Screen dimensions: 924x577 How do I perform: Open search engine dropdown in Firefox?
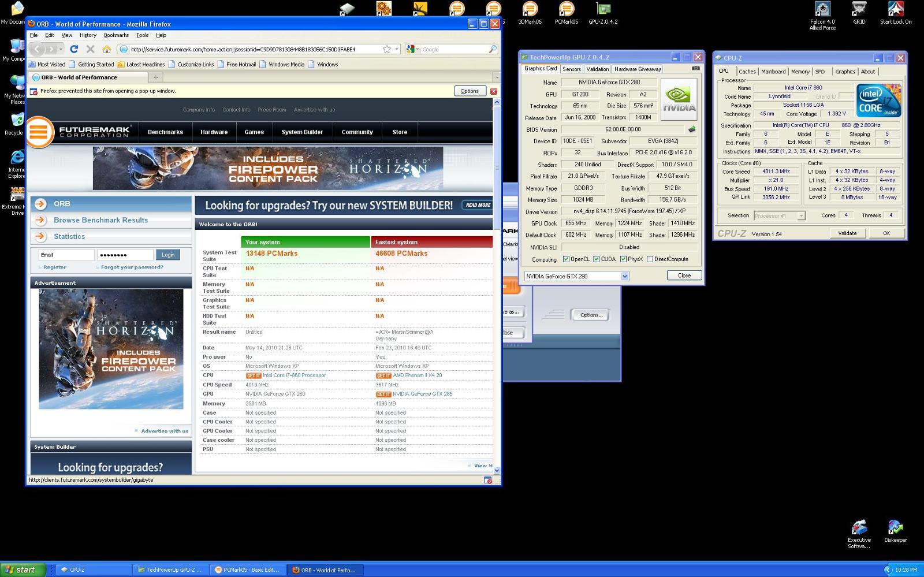click(417, 49)
